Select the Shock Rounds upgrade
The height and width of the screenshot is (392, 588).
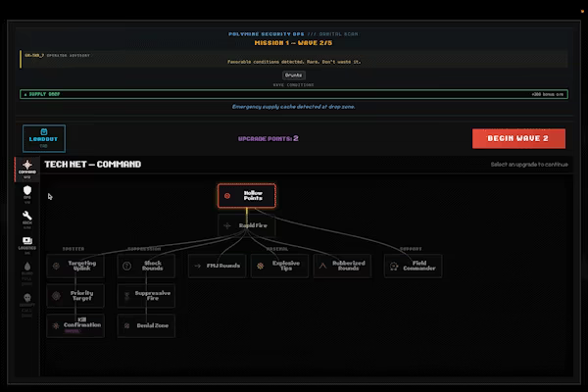click(146, 266)
